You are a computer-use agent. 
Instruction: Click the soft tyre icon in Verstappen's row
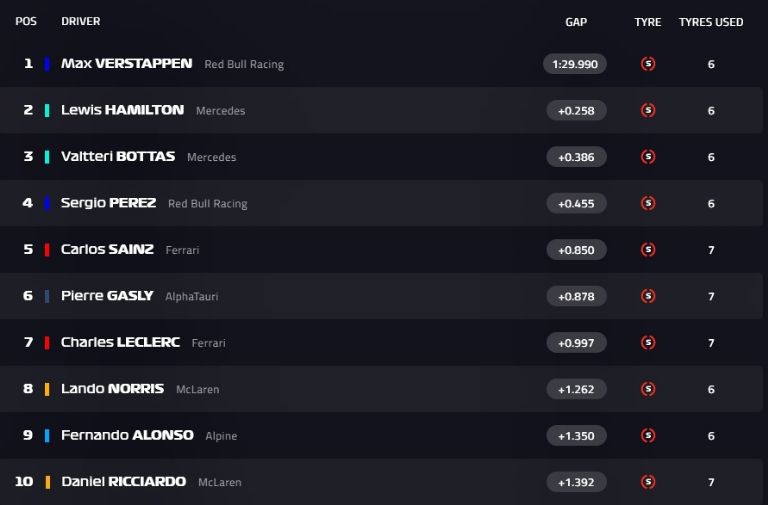[x=648, y=64]
